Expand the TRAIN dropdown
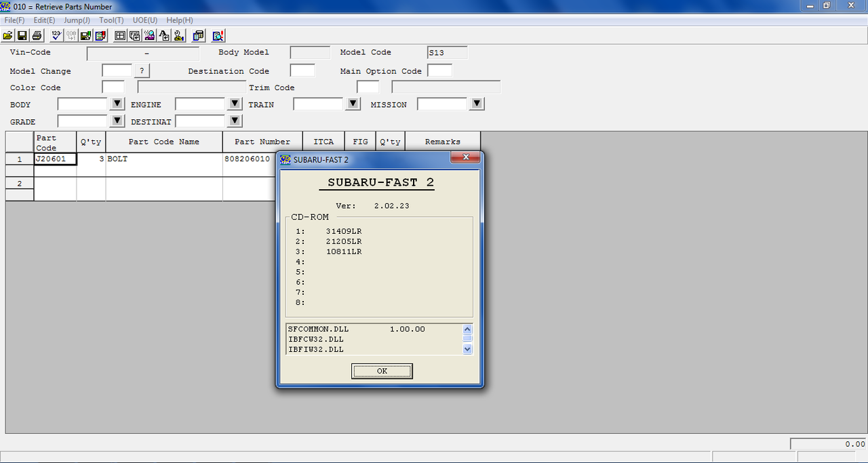 tap(353, 104)
